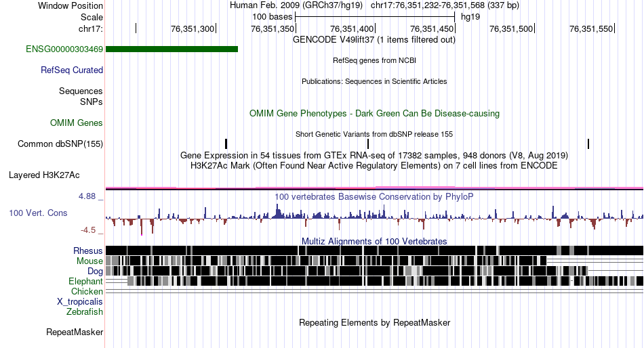Click the Basewise Conservation by PhyloP title

click(x=374, y=196)
